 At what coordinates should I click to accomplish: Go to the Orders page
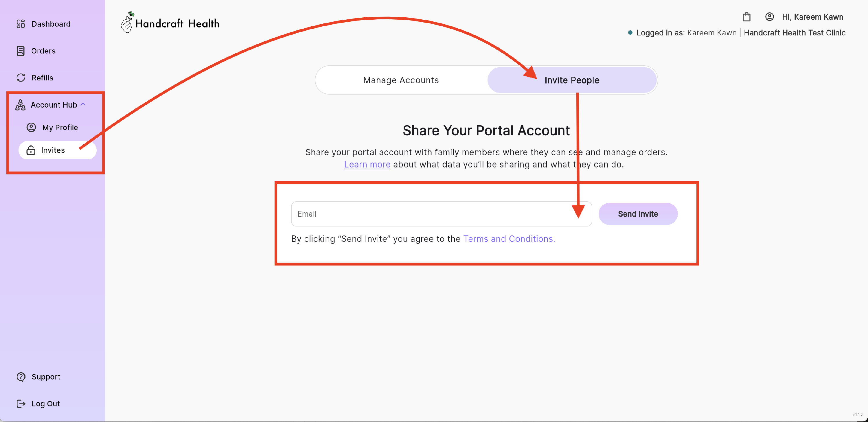pos(43,51)
